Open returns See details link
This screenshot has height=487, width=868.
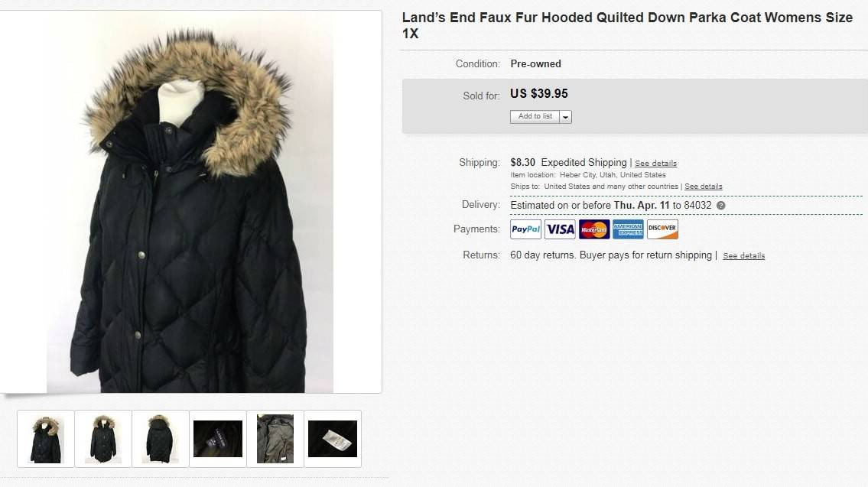(x=743, y=255)
